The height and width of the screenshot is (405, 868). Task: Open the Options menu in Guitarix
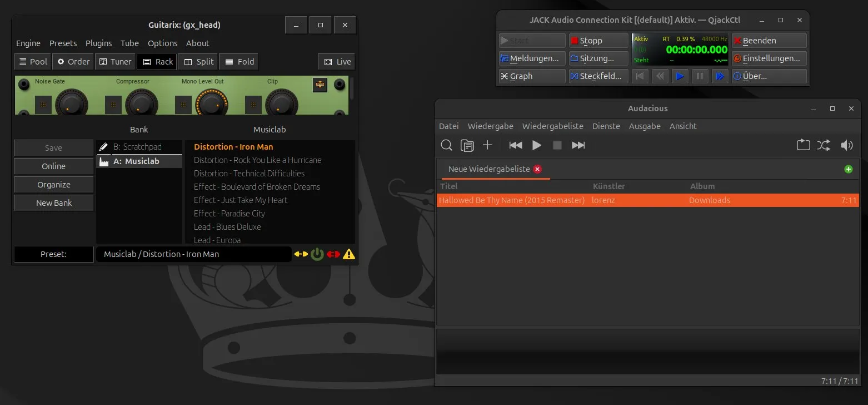162,43
